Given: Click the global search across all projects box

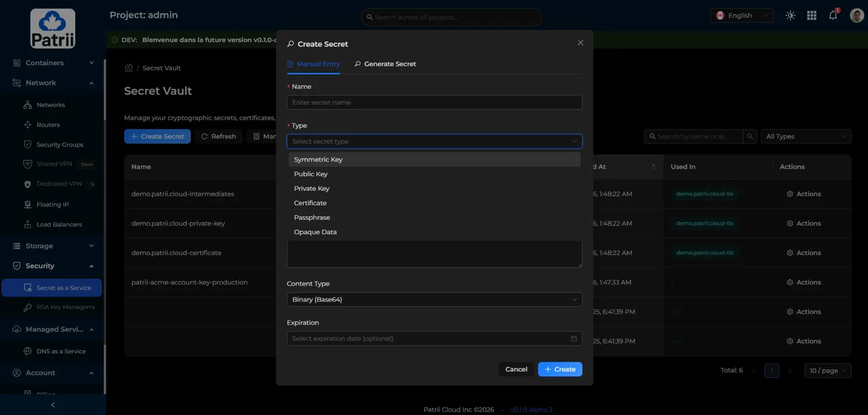Looking at the screenshot, I should tap(452, 17).
